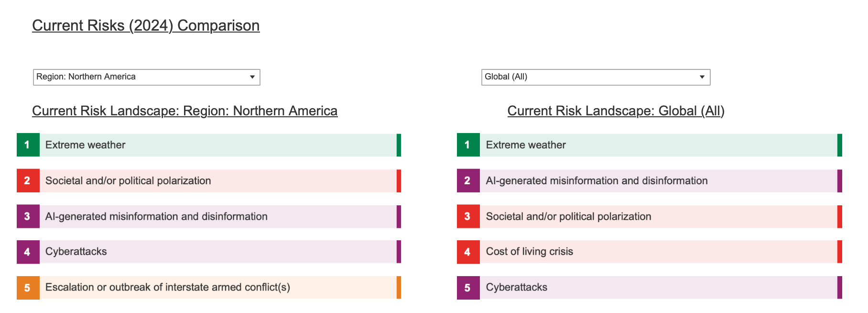Open the Region: Northern America dropdown
This screenshot has height=313, width=868.
click(146, 77)
